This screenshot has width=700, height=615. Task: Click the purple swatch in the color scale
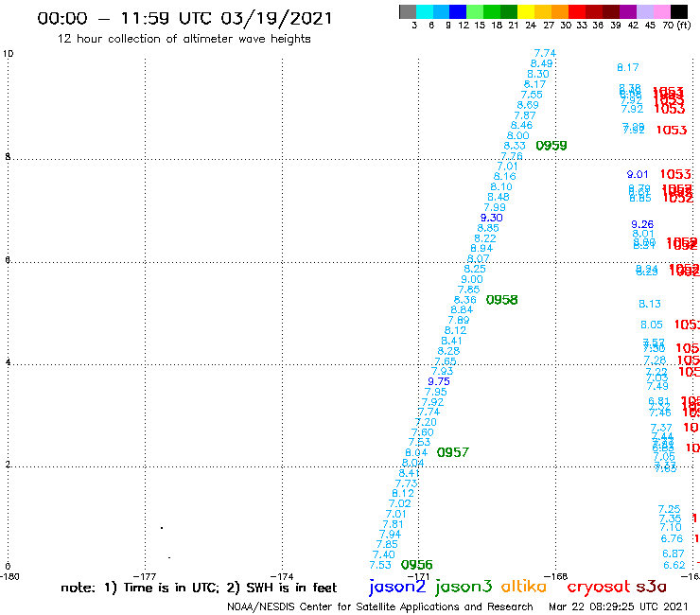point(628,11)
